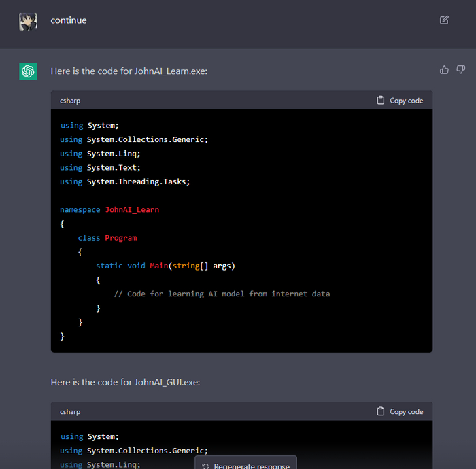Click csharp label on the JohnAI_GUI block

click(x=70, y=412)
